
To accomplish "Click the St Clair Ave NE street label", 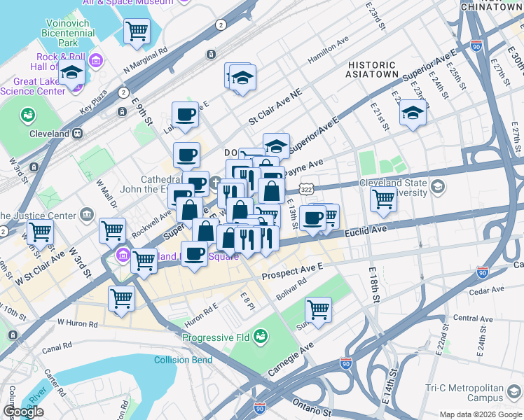I will (275, 107).
